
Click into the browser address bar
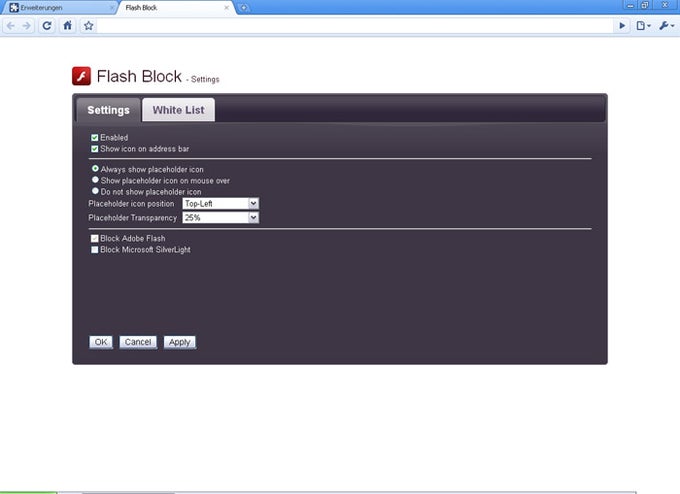[x=356, y=26]
